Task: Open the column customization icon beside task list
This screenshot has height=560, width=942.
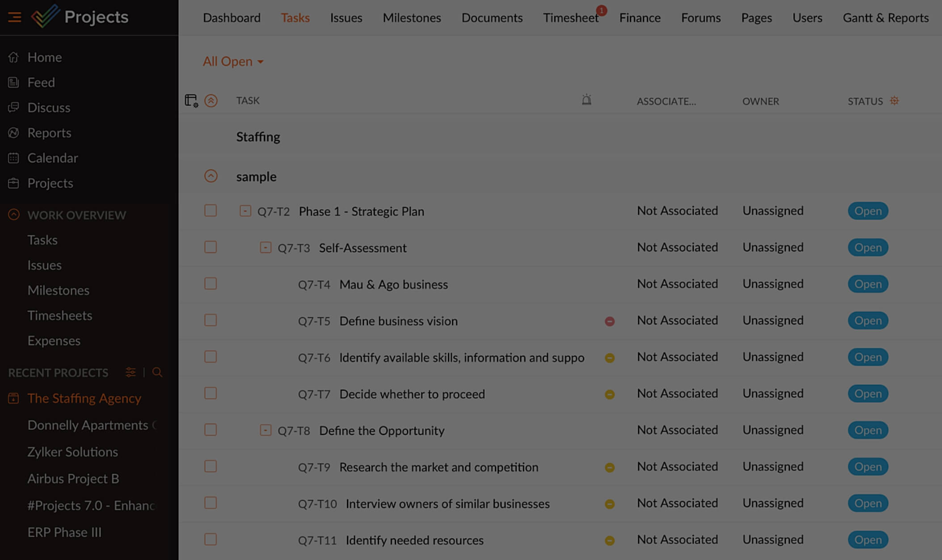Action: tap(191, 101)
